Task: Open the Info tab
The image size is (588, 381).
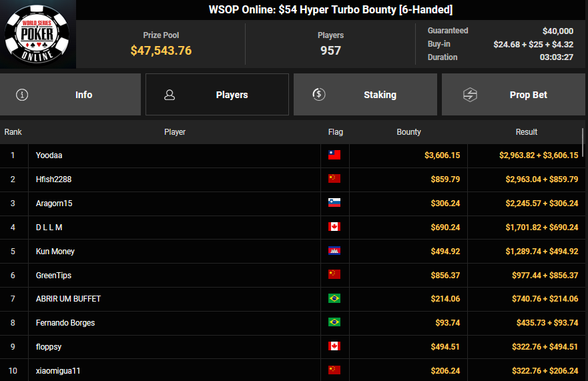Action: coord(71,95)
